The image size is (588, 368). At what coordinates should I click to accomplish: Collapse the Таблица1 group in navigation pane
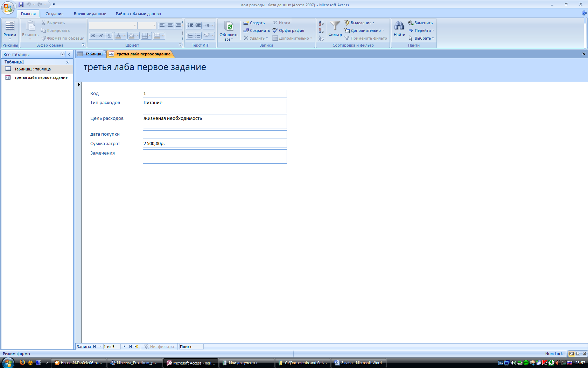pyautogui.click(x=67, y=62)
